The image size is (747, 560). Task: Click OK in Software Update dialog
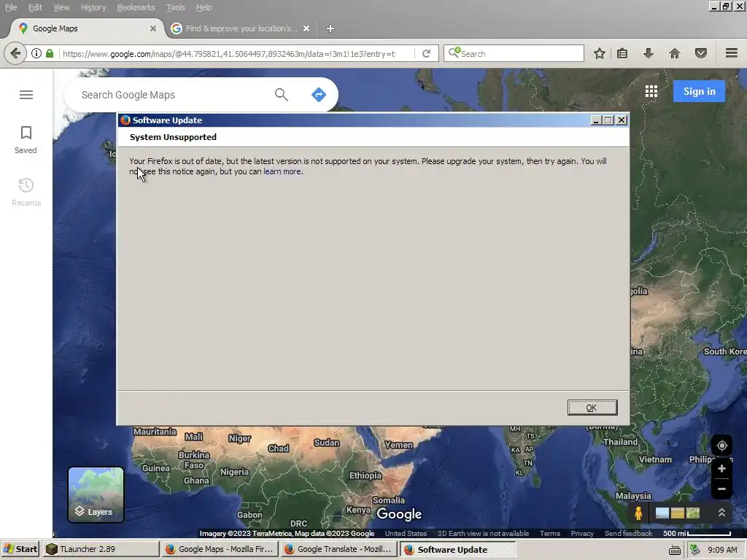coord(592,408)
